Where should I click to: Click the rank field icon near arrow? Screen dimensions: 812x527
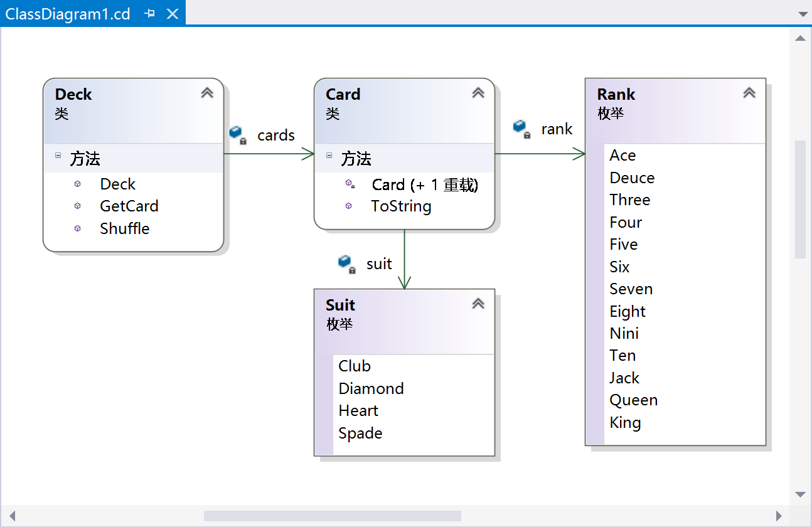522,129
